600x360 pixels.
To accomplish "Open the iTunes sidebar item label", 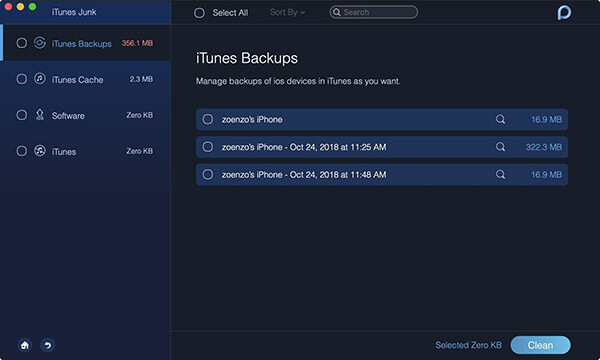I will 64,151.
